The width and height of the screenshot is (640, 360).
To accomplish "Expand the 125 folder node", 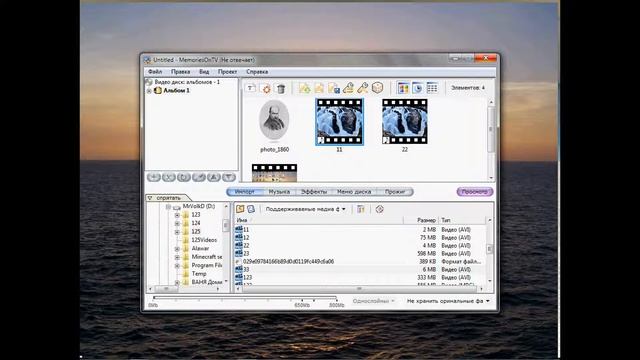I will (x=177, y=232).
